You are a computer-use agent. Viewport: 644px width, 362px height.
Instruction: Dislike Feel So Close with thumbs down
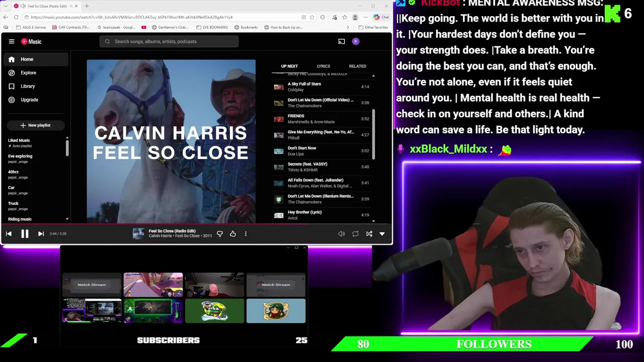[219, 234]
